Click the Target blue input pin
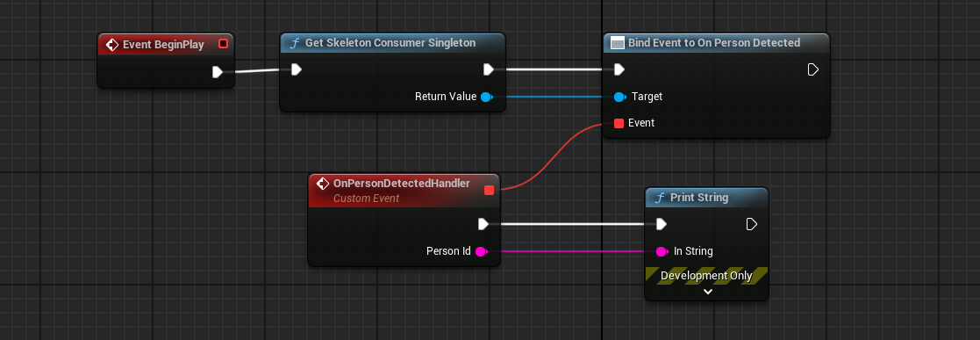The width and height of the screenshot is (980, 340). click(619, 97)
